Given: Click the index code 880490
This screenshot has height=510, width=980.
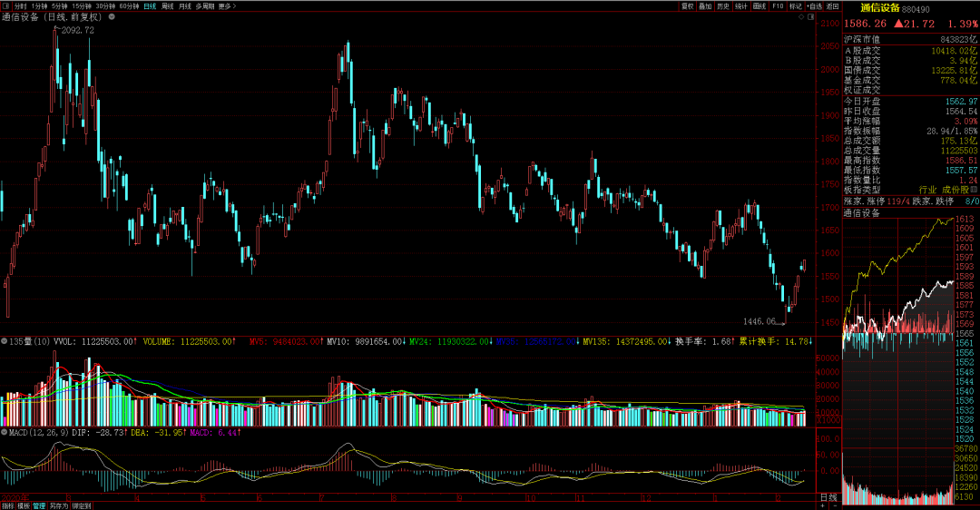Looking at the screenshot, I should coord(916,9).
